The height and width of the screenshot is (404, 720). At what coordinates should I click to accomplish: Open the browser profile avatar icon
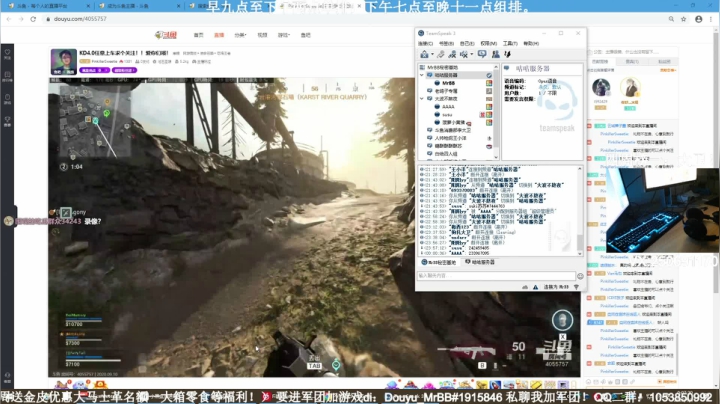point(698,19)
